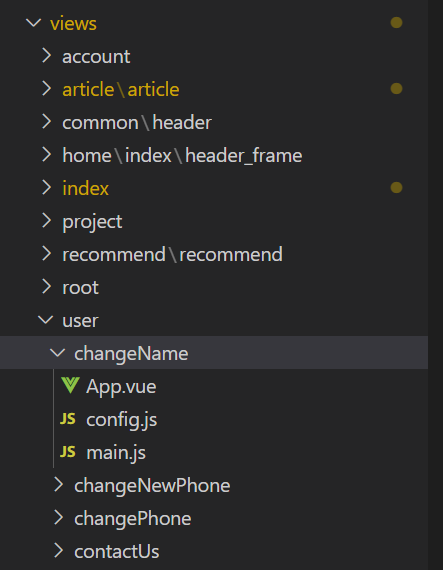
Task: Click the modified dot on article\article row
Action: point(396,88)
